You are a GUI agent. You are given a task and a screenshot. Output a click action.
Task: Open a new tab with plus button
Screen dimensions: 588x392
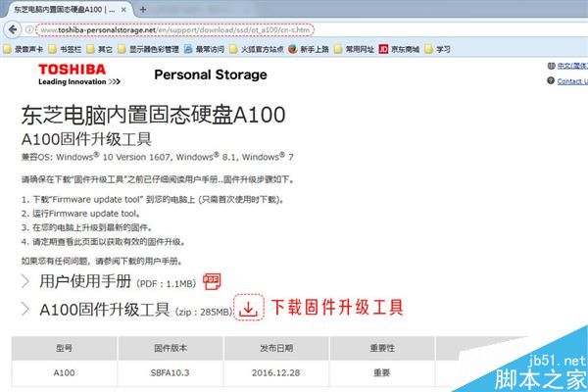(143, 10)
